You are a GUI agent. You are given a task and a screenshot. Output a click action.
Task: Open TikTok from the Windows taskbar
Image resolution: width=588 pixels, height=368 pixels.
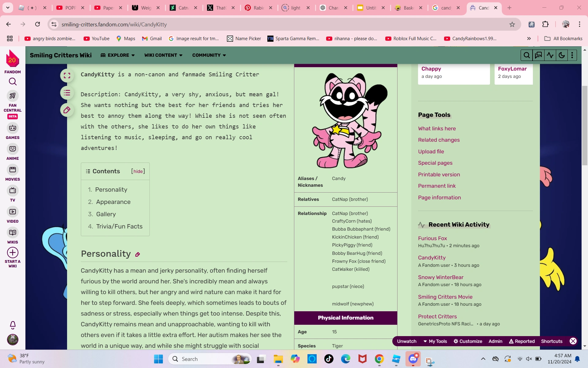(x=329, y=359)
